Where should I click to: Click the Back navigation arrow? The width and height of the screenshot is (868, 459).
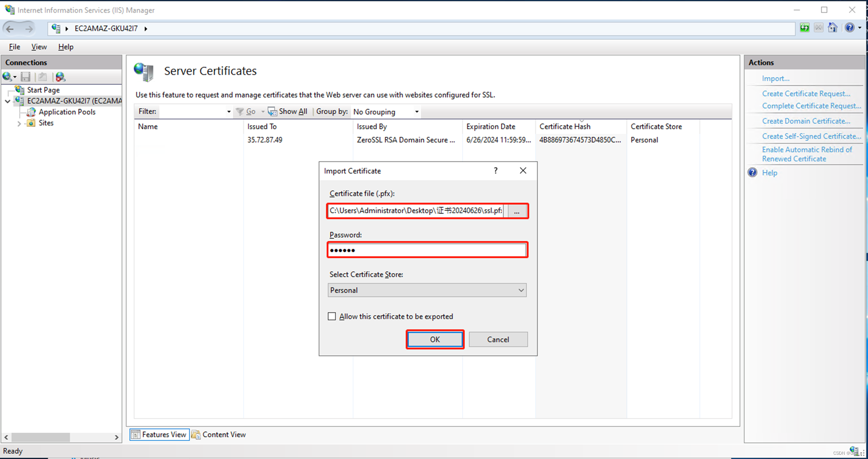click(x=10, y=28)
